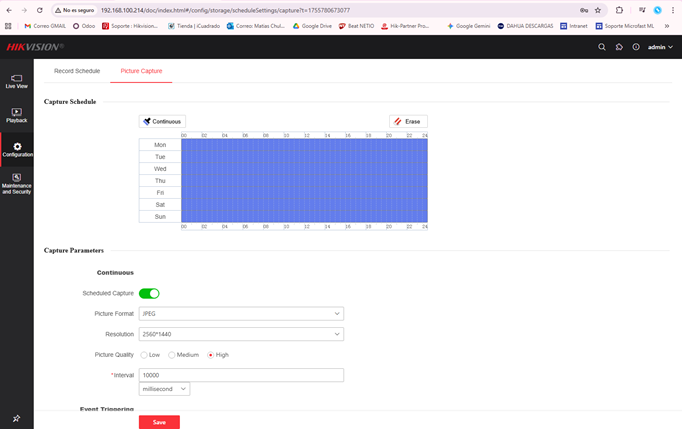Open the Resolution dropdown
Image resolution: width=682 pixels, height=429 pixels.
241,334
